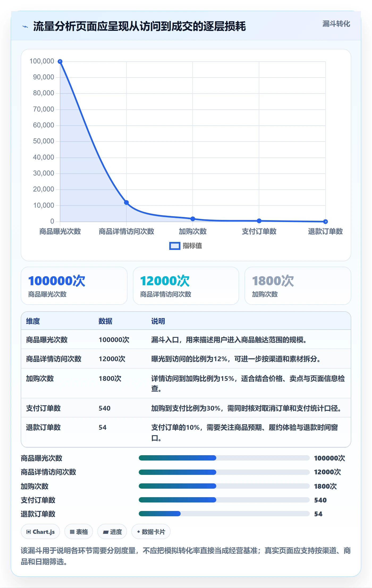Click the 退款订单数 x-axis label

tap(325, 231)
